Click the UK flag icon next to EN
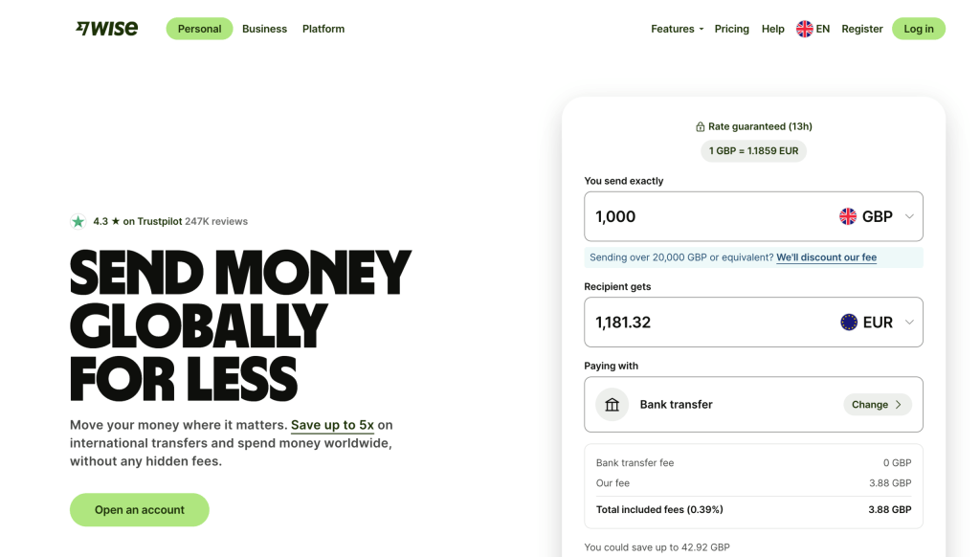The height and width of the screenshot is (557, 980). (803, 28)
